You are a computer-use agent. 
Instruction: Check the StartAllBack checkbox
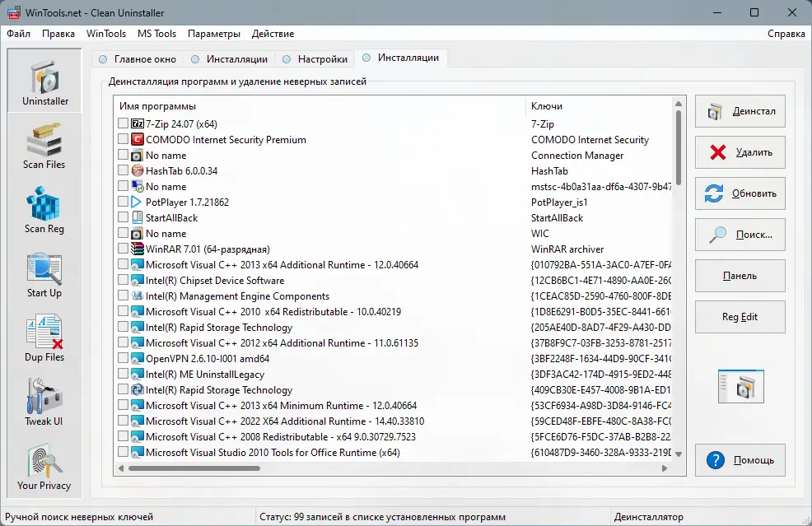[x=123, y=217]
